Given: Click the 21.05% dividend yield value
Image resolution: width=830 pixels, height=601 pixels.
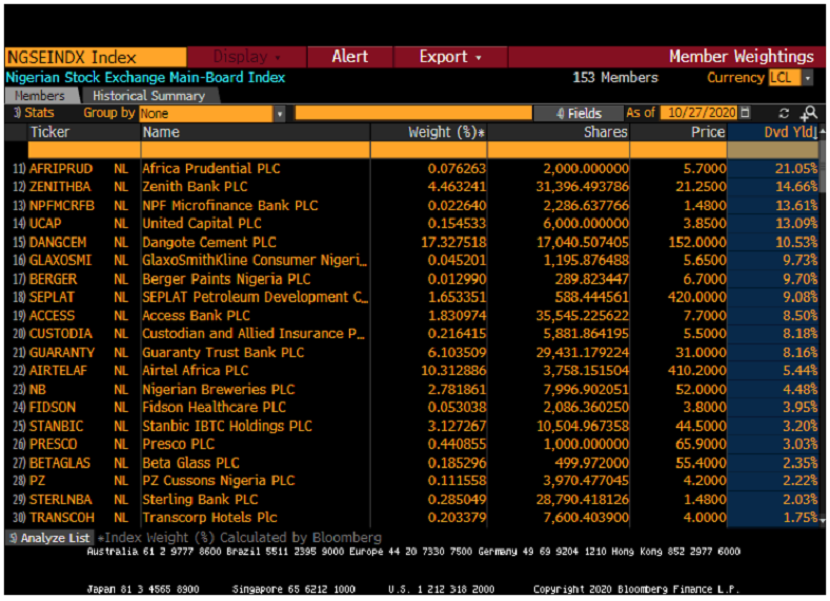Looking at the screenshot, I should coord(796,169).
